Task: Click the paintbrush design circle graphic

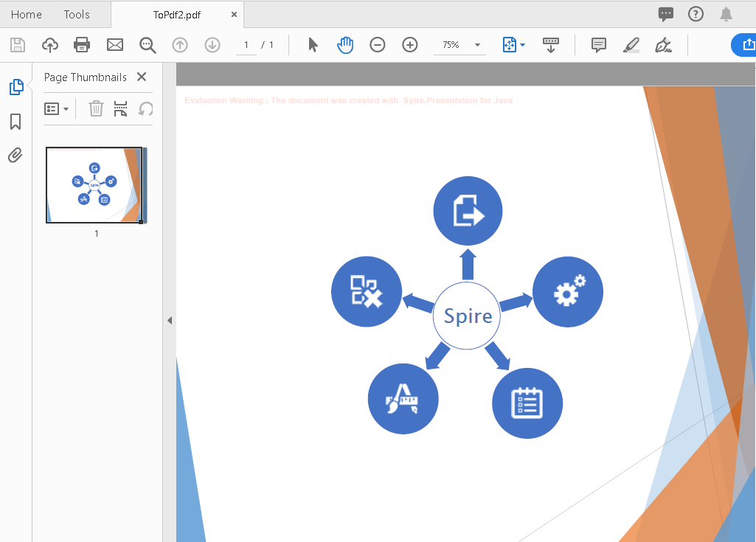Action: pos(403,399)
